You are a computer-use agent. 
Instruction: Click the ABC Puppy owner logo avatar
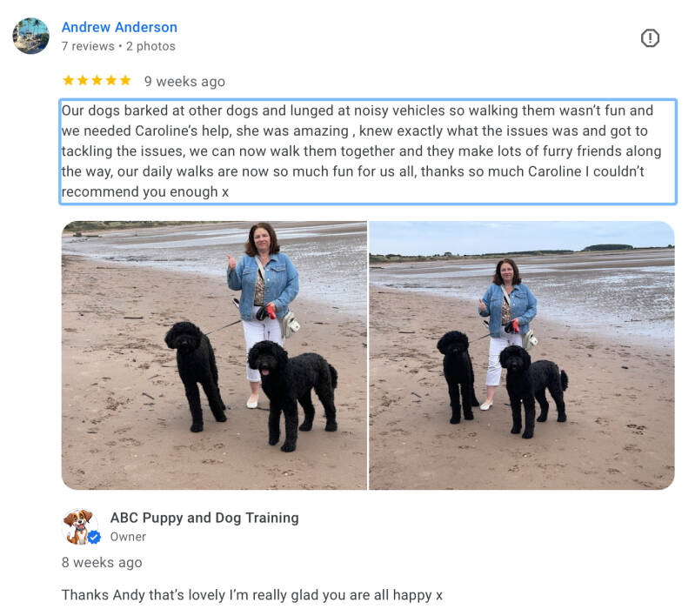79,526
